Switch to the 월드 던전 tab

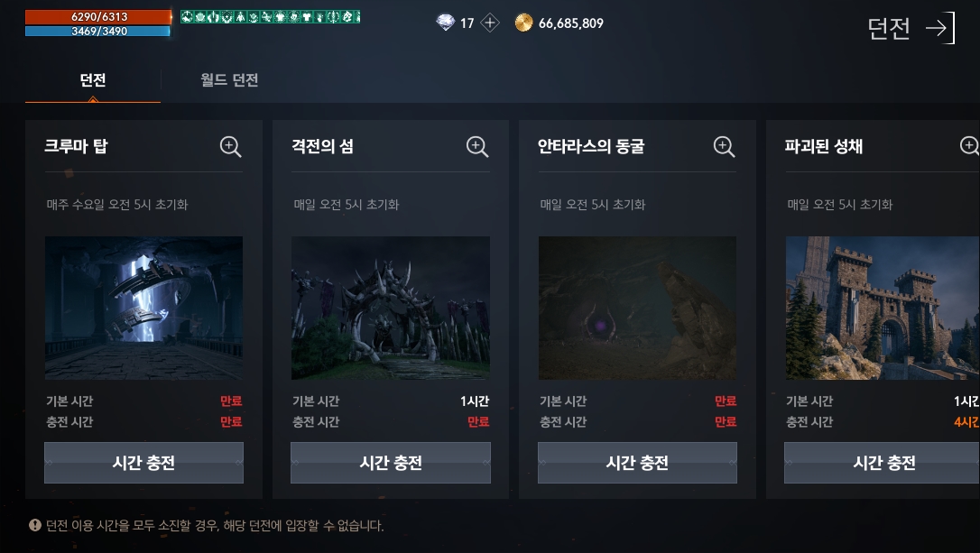[229, 80]
